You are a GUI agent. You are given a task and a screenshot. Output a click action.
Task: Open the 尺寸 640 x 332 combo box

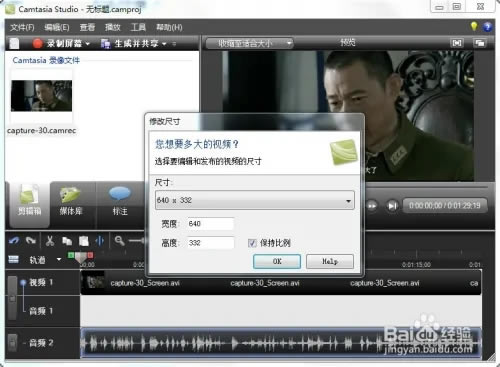pyautogui.click(x=255, y=200)
